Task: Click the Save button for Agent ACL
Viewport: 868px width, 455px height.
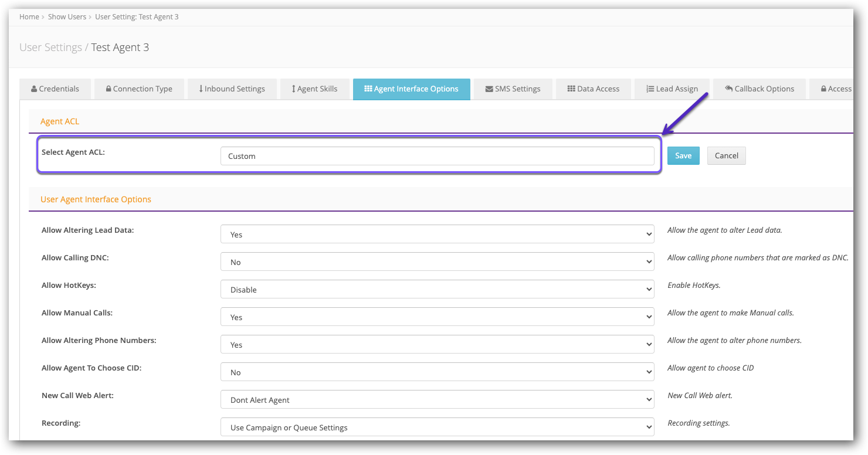Action: [x=683, y=155]
